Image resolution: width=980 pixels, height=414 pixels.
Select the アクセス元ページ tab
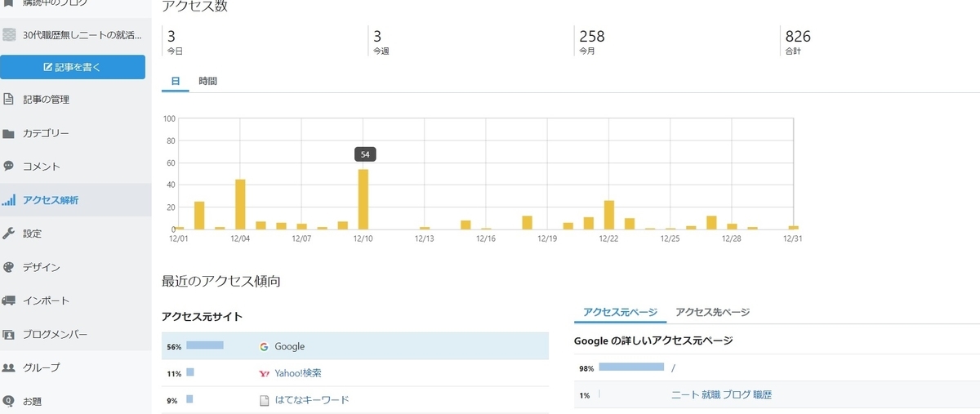pos(620,312)
